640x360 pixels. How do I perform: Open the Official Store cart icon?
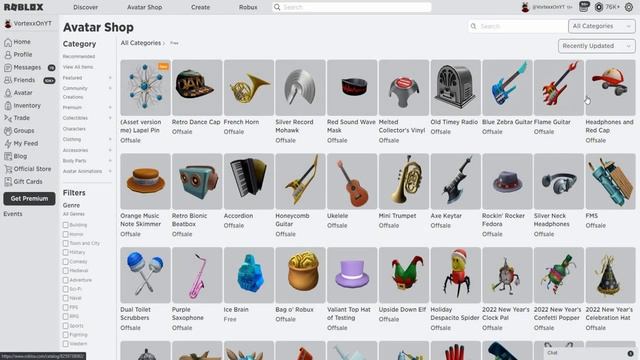click(x=8, y=169)
